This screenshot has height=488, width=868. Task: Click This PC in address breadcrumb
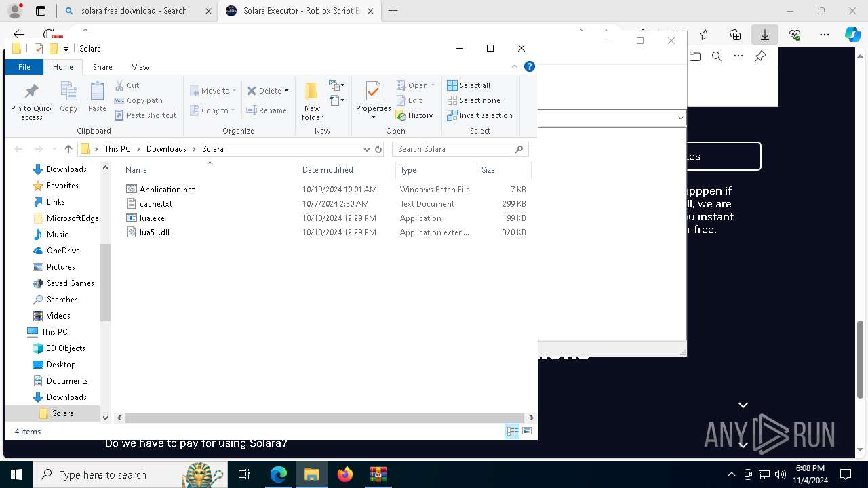[x=117, y=149]
